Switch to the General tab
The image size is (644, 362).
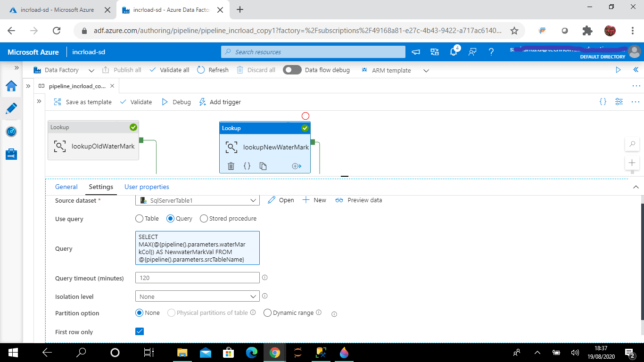(x=66, y=187)
